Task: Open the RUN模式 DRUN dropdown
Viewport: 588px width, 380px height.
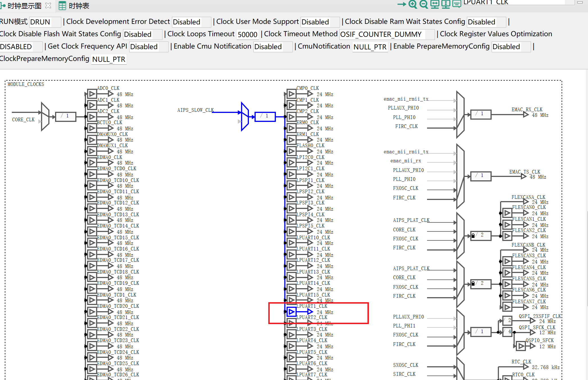Action: (x=45, y=22)
